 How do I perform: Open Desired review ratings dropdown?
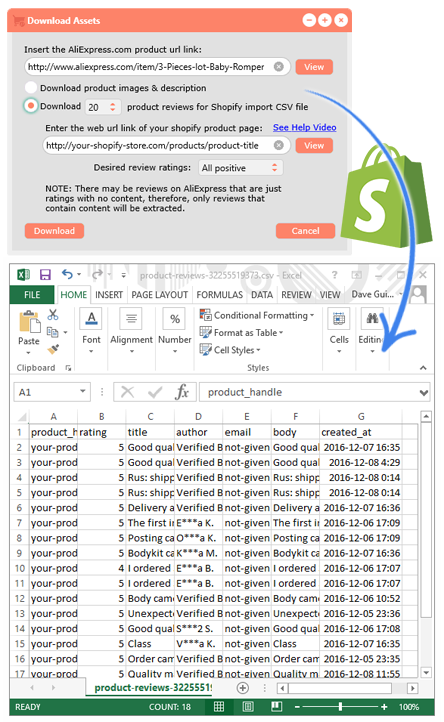click(240, 168)
